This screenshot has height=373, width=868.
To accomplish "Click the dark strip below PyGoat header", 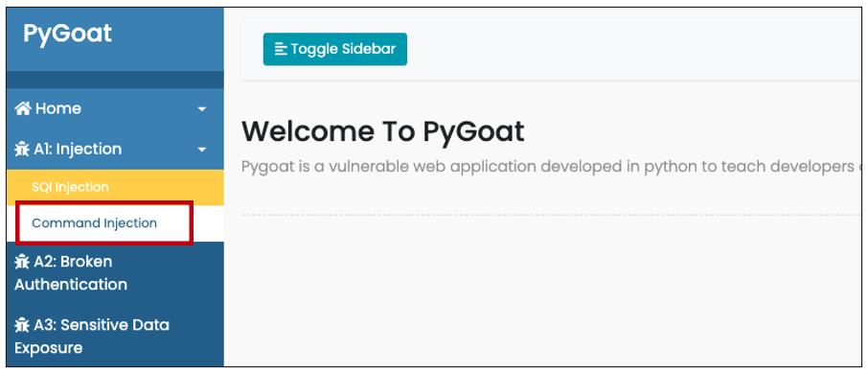I will [x=115, y=80].
